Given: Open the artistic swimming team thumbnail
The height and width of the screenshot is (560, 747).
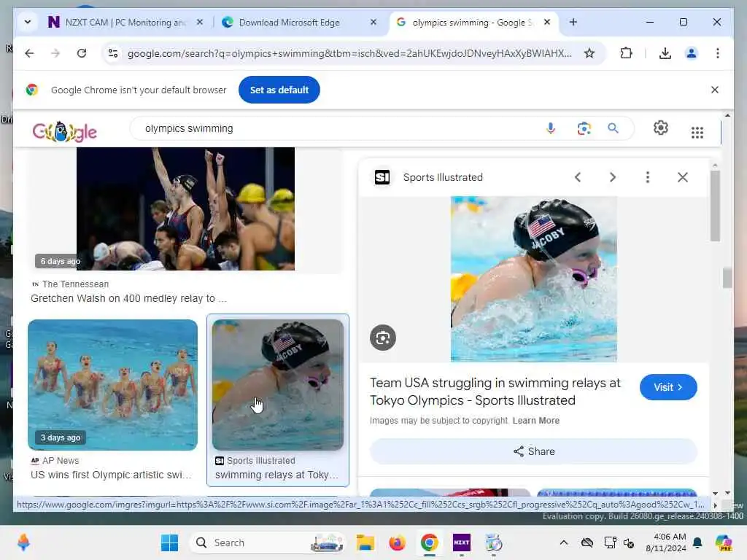Looking at the screenshot, I should (112, 385).
